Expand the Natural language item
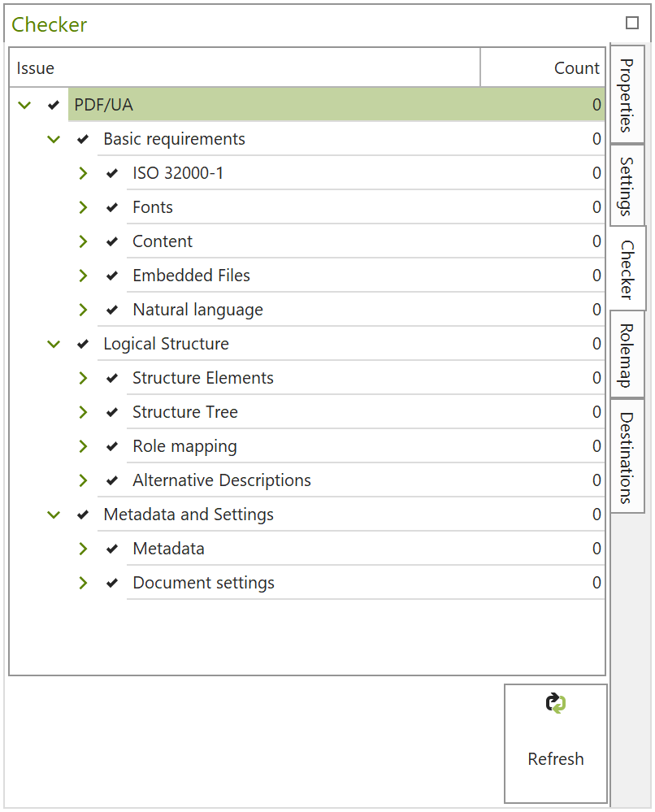 83,310
